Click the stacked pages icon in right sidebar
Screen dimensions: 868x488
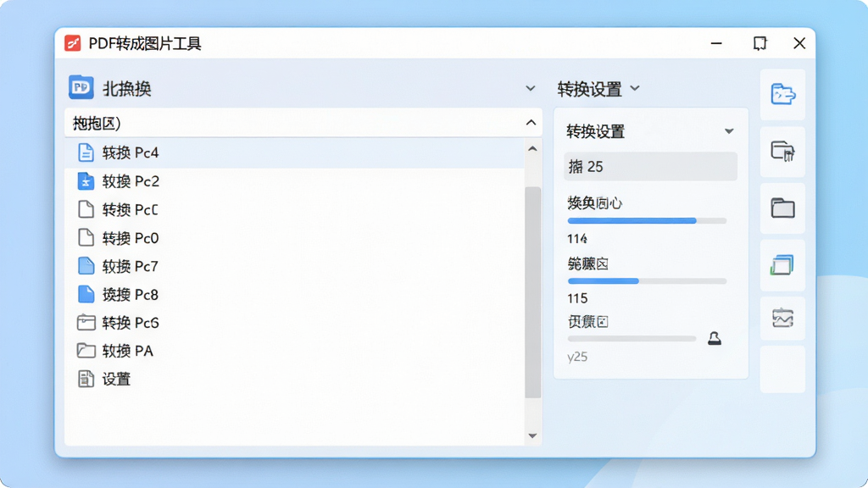tap(782, 265)
